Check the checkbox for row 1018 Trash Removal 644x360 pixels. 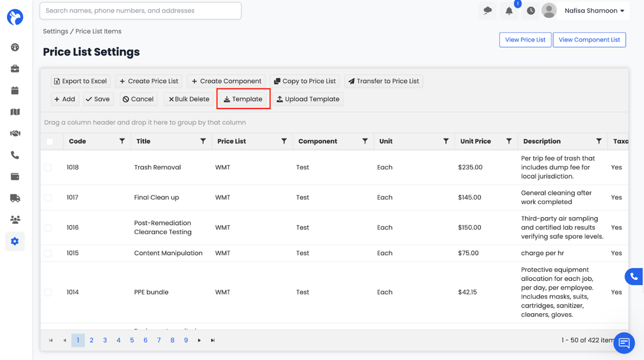click(x=48, y=167)
